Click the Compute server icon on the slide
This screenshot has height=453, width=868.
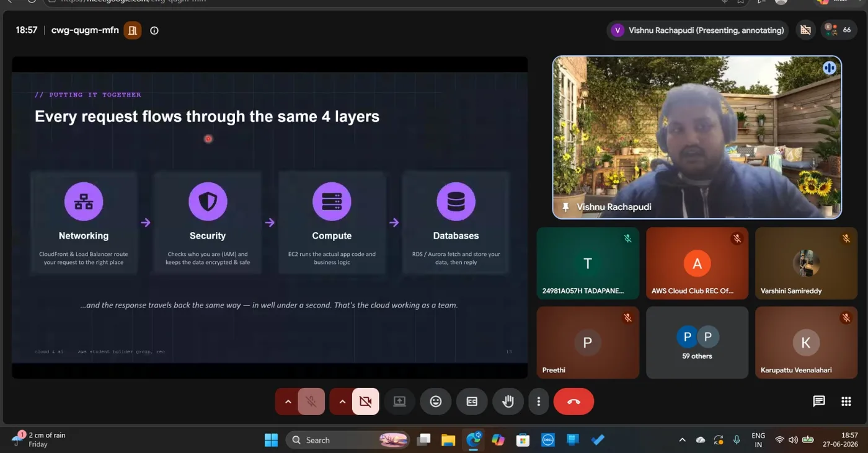[x=332, y=201]
